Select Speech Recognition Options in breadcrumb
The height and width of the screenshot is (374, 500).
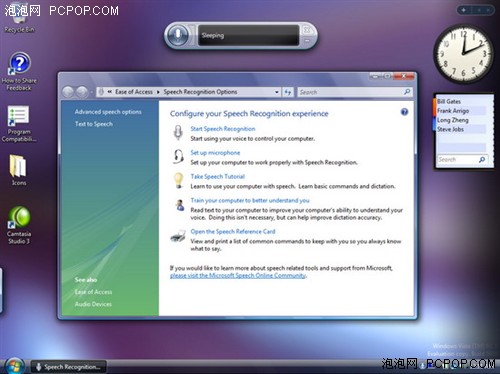pos(200,92)
